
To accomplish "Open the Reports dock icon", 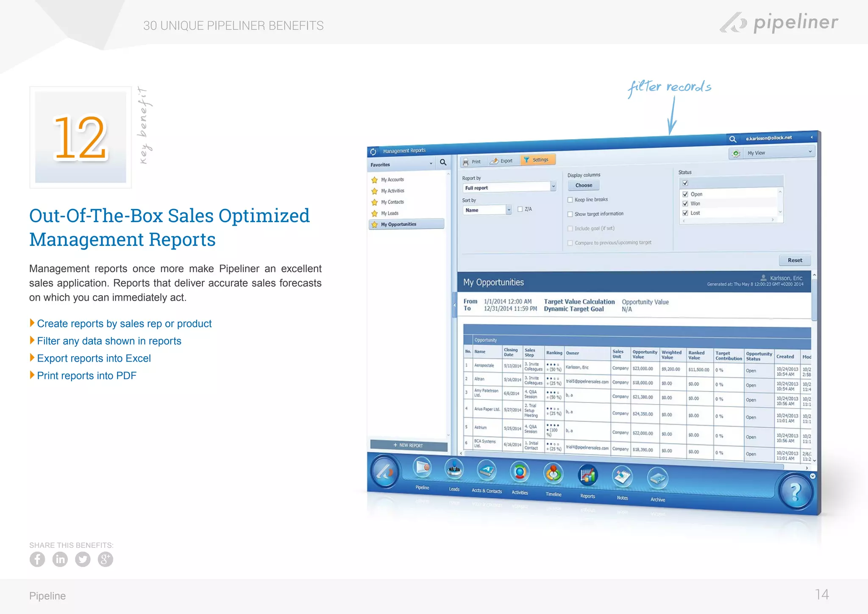I will (x=587, y=475).
